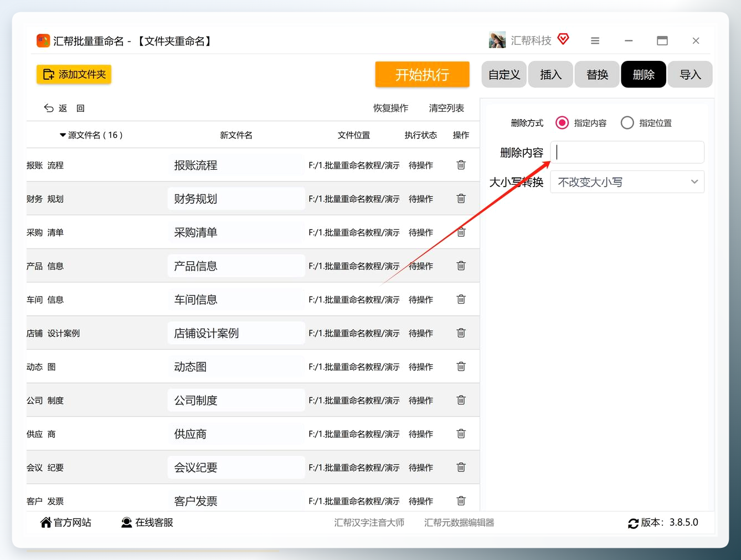741x560 pixels.
Task: Click trash icon for 店铺设计案例 row
Action: pos(461,333)
